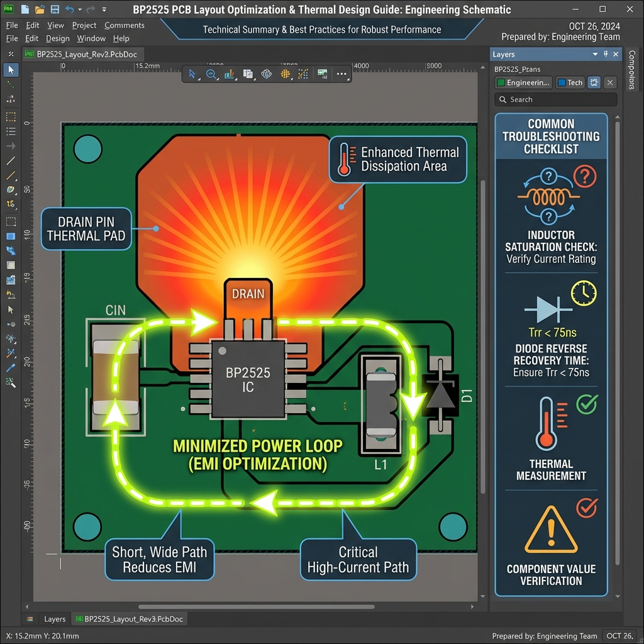Open the Layers panel dropdown arrow
Viewport: 644px width, 644px height.
(x=595, y=55)
